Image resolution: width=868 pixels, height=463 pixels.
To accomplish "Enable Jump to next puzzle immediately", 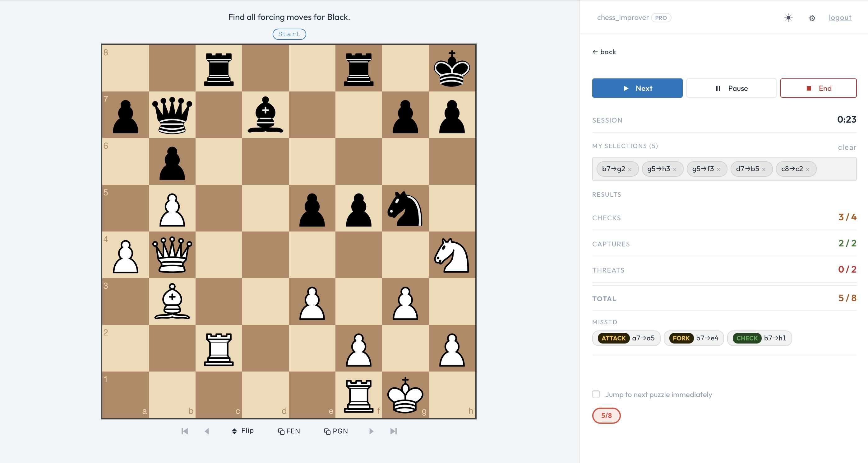I will pos(596,394).
